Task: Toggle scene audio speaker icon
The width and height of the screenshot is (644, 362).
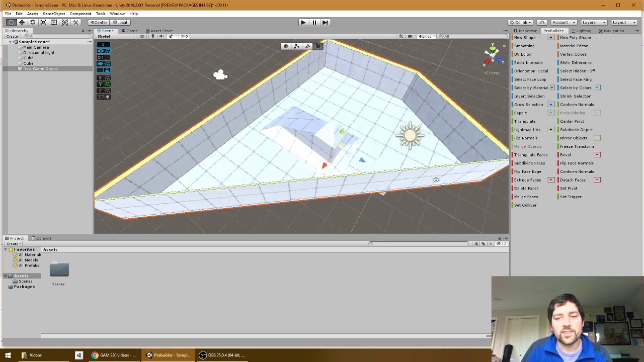Action: pyautogui.click(x=162, y=36)
